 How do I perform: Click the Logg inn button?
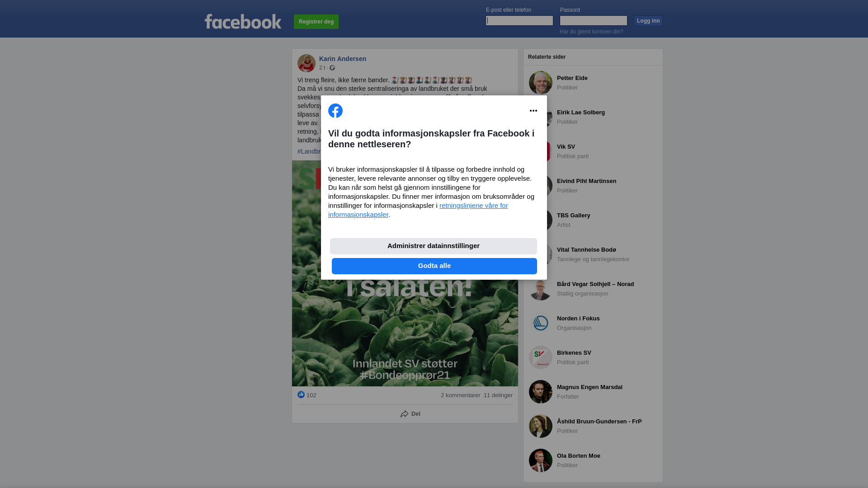click(x=648, y=21)
